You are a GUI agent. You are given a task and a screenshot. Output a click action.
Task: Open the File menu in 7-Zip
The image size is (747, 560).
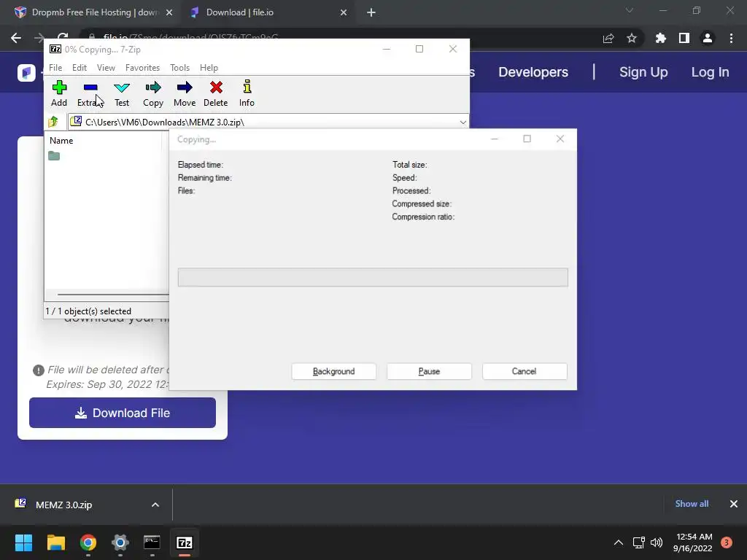[55, 68]
